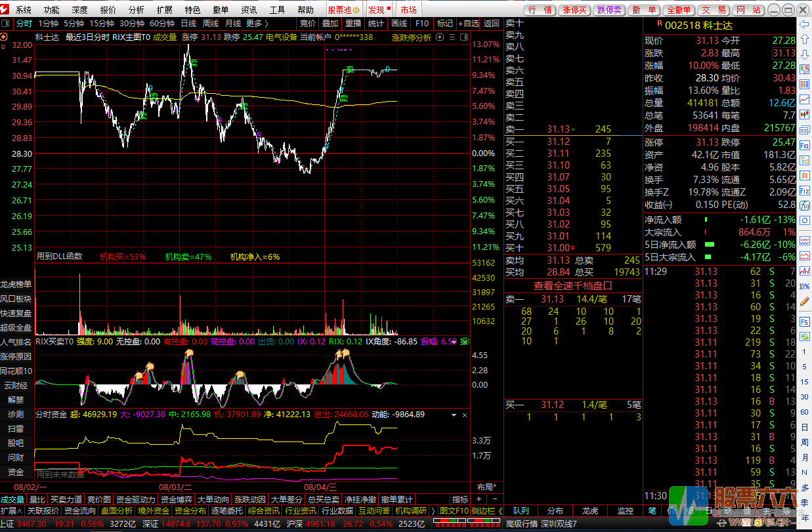The image size is (812, 532).
Task: Click 查看全速千档盘口 link
Action: tap(572, 286)
